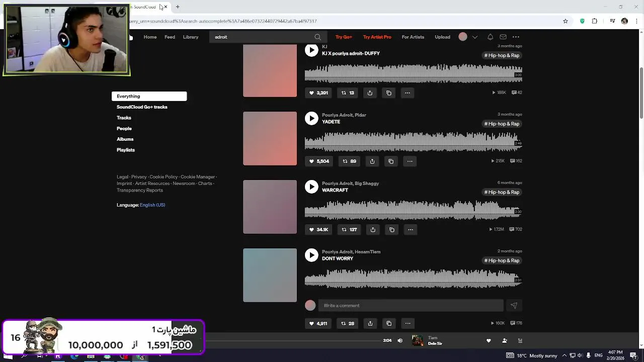Filter results by Tracks
This screenshot has width=644, height=362.
[x=124, y=118]
